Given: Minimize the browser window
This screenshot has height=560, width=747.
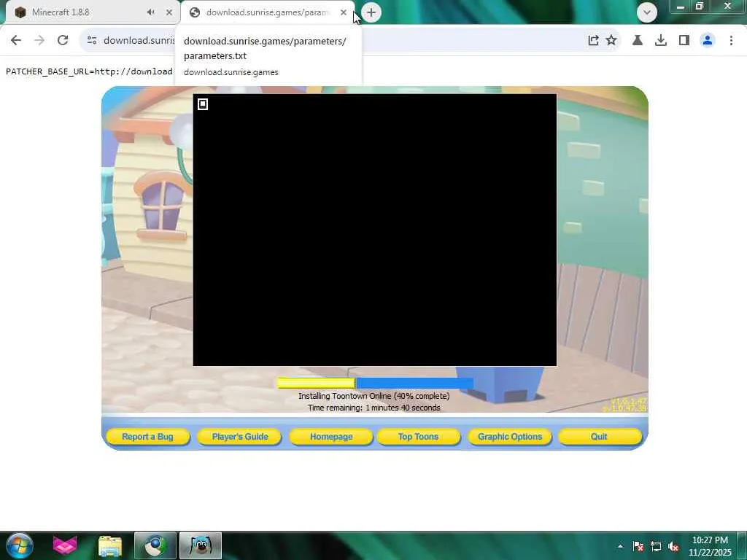Looking at the screenshot, I should (681, 7).
